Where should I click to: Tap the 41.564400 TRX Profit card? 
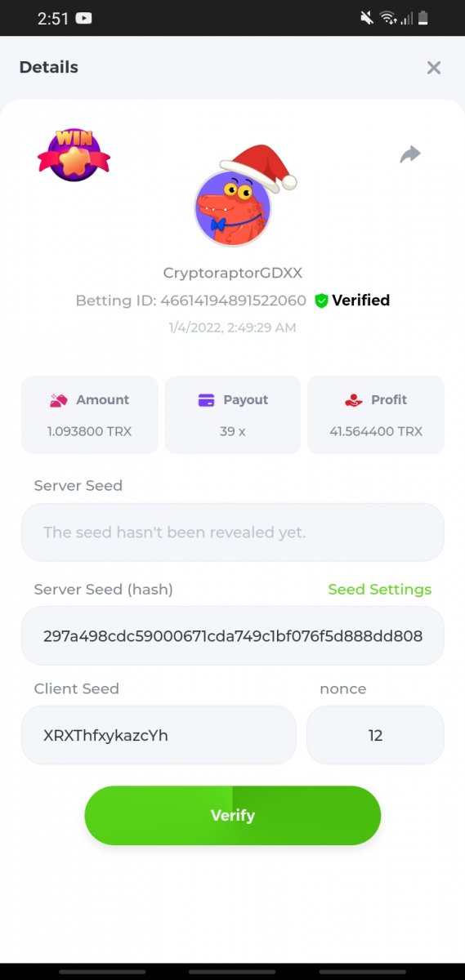(376, 415)
